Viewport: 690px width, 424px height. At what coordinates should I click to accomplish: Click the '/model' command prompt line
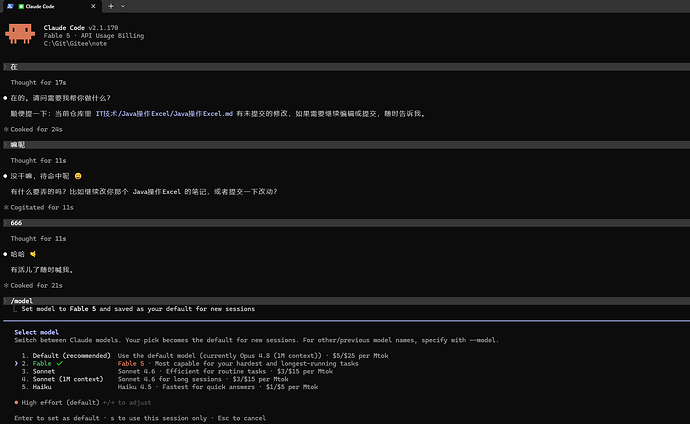[346, 301]
